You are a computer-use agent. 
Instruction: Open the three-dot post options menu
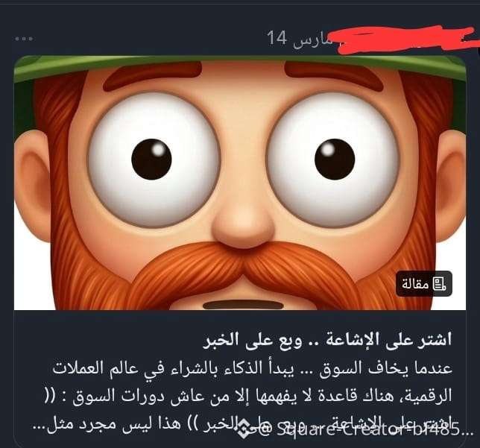click(x=24, y=39)
